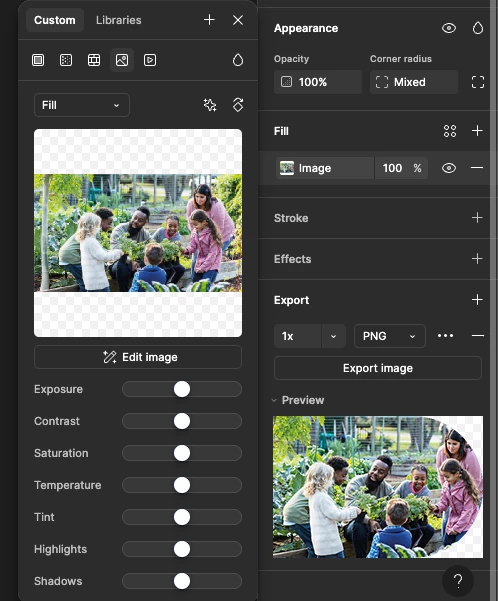498x601 pixels.
Task: Click the Saturation slider handle
Action: point(182,453)
